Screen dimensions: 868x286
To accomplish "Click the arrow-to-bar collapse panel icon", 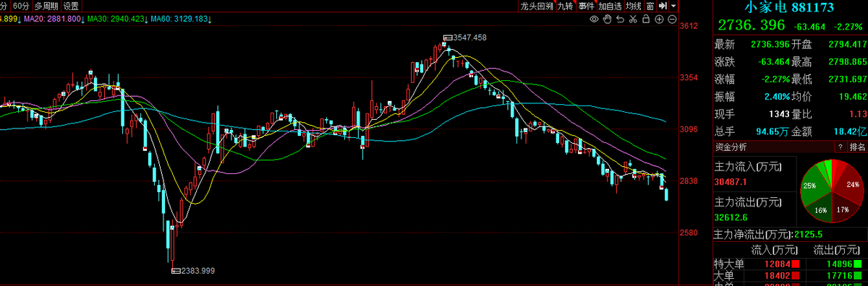I will coord(662,6).
